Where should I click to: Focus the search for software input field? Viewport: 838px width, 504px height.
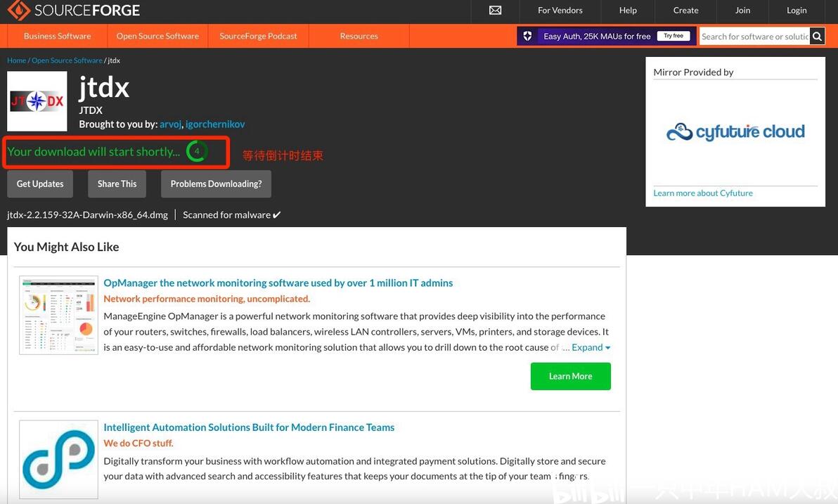[754, 37]
